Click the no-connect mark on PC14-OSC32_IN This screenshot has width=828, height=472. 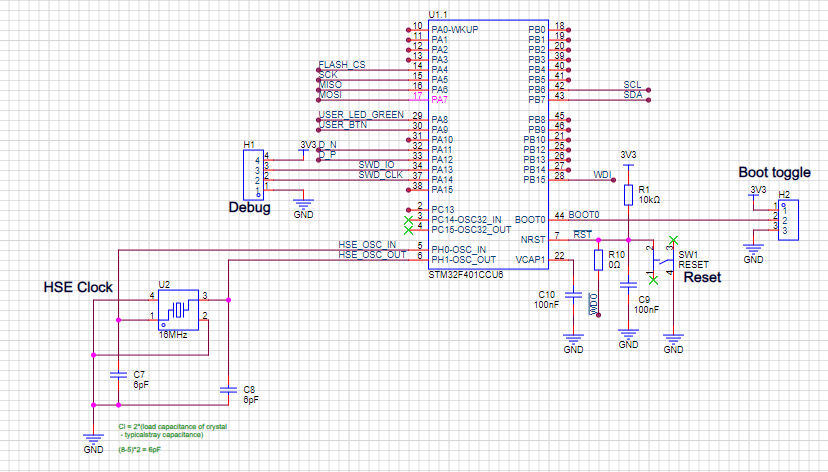407,219
